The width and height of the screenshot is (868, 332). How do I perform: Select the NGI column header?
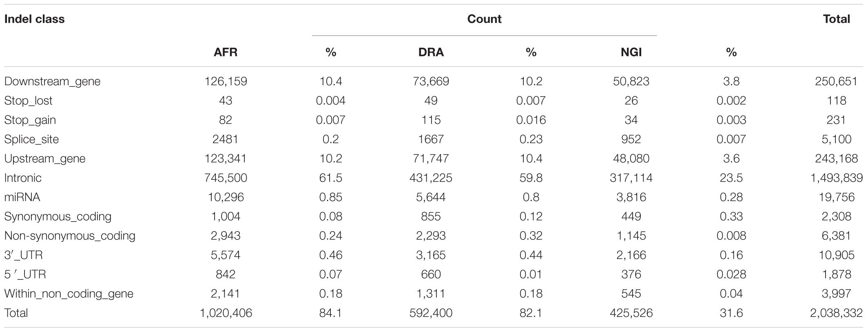631,52
